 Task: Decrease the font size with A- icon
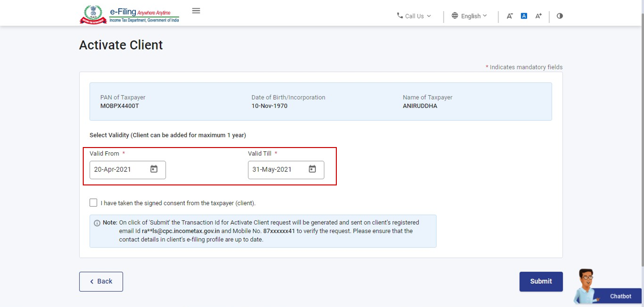pos(509,16)
